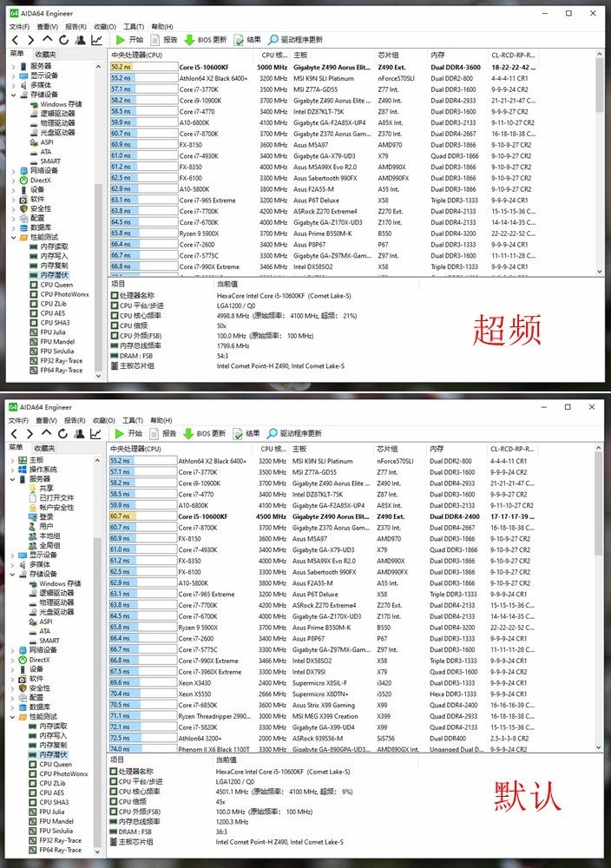Open SMART item in top window tree
Viewport: 611px width, 868px height.
[49, 161]
